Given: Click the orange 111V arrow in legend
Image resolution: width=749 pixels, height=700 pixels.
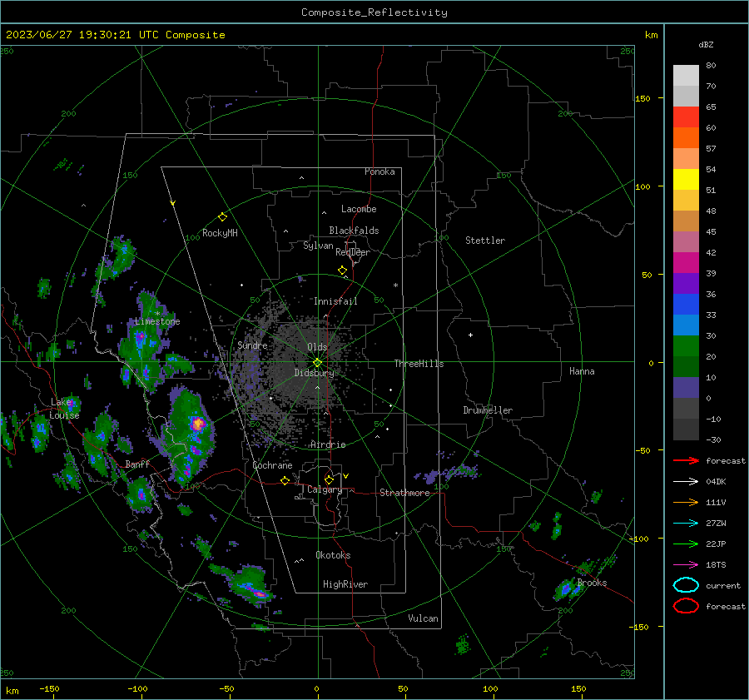Looking at the screenshot, I should pyautogui.click(x=686, y=502).
